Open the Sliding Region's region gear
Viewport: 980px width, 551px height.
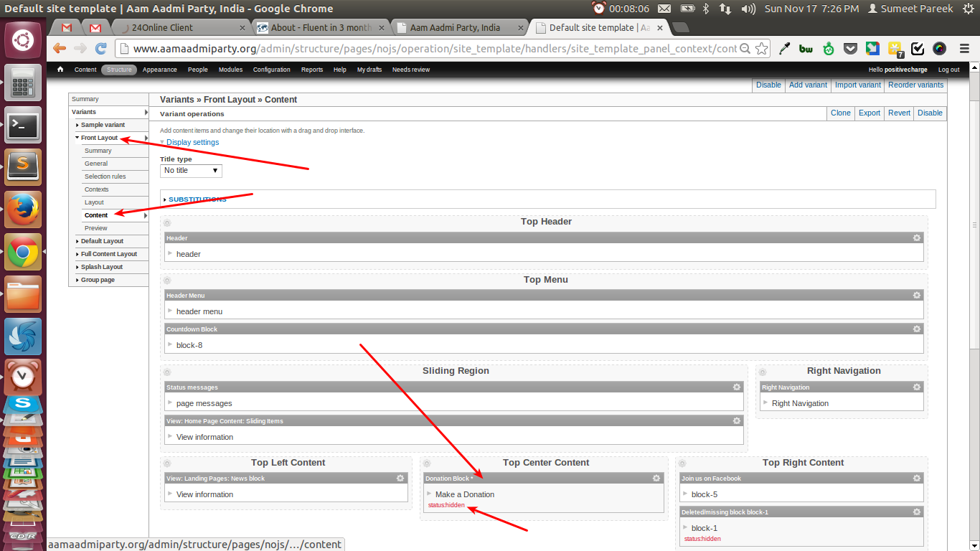(x=167, y=372)
